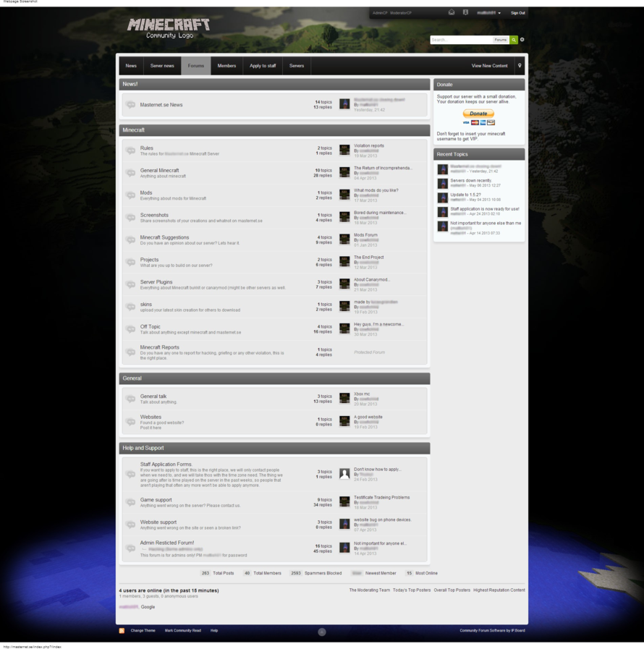
Task: Click Change Theme in footer
Action: pyautogui.click(x=143, y=631)
